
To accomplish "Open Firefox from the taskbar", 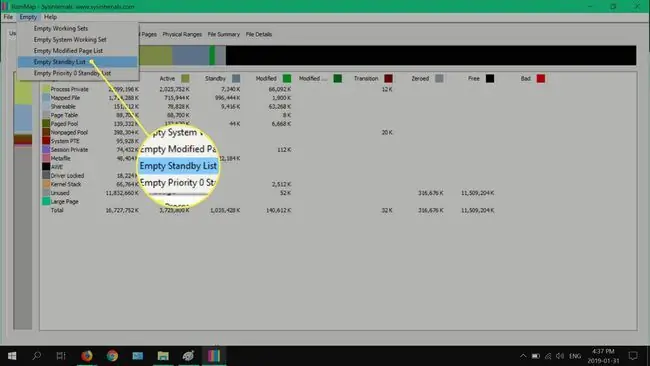I will pyautogui.click(x=87, y=356).
